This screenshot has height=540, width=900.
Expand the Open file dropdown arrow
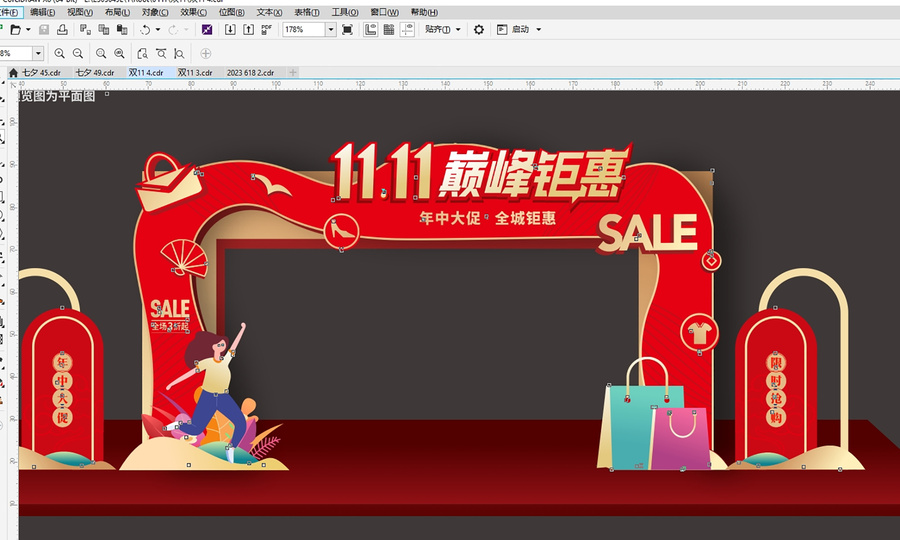[28, 29]
